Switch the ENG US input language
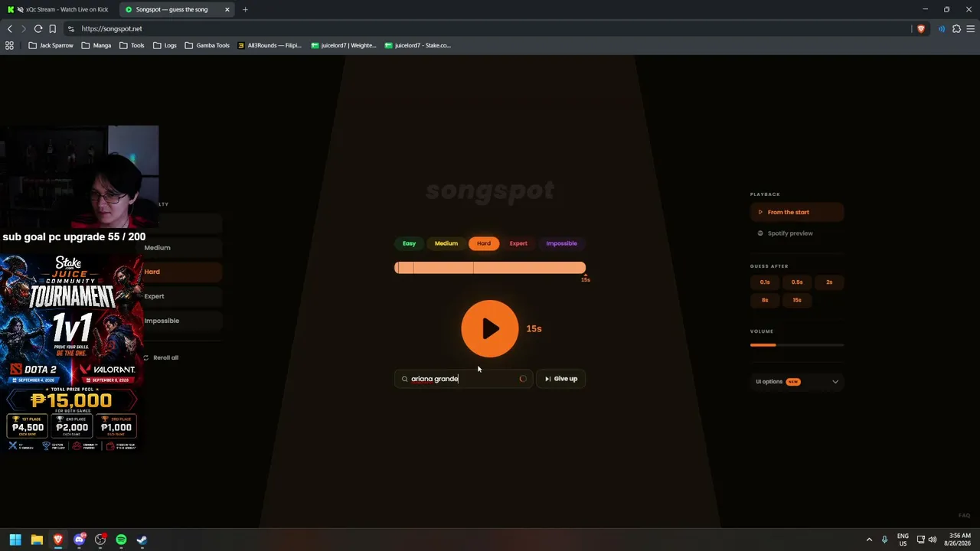Viewport: 980px width, 551px height. point(903,540)
